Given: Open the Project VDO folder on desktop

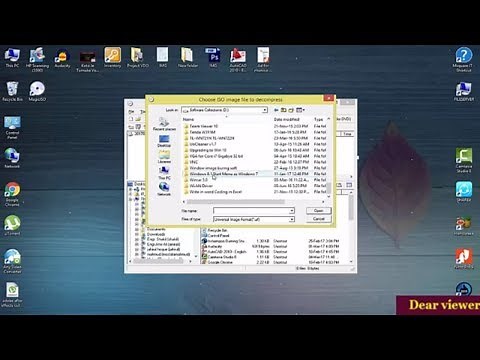Looking at the screenshot, I should coord(137,57).
